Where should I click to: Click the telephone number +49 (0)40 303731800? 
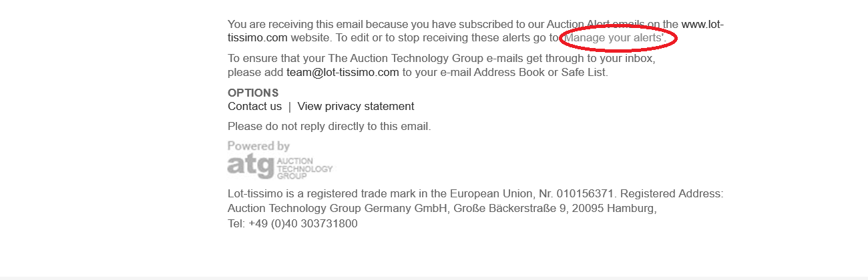[x=303, y=224]
